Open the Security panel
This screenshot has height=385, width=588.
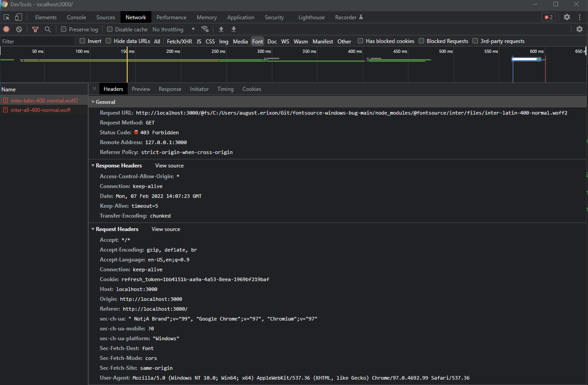pos(274,17)
